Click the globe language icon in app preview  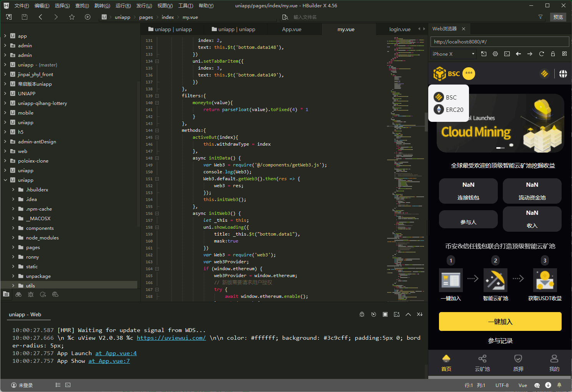point(563,74)
